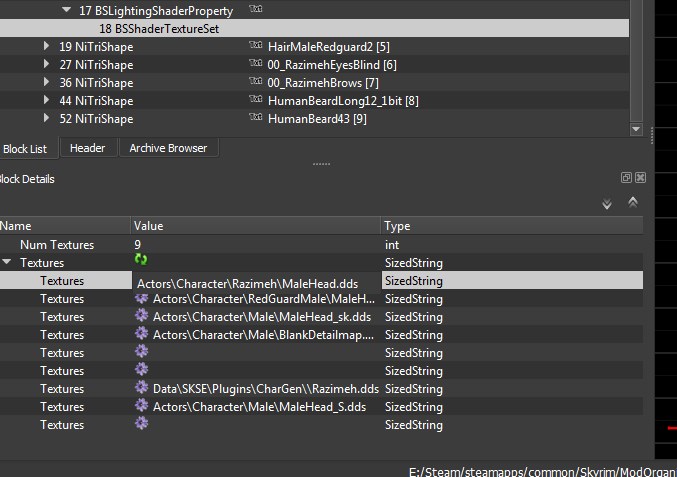The image size is (677, 477).
Task: Click the block list vertical scrollbar
Action: [x=636, y=60]
